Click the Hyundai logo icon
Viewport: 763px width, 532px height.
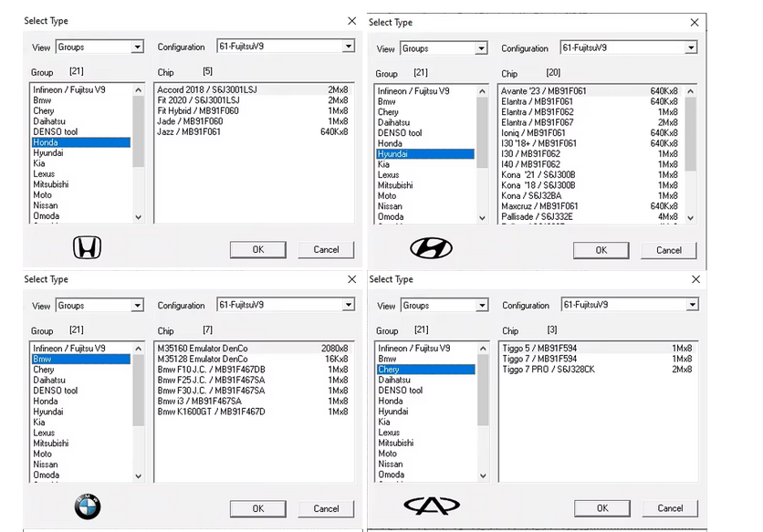[x=431, y=247]
